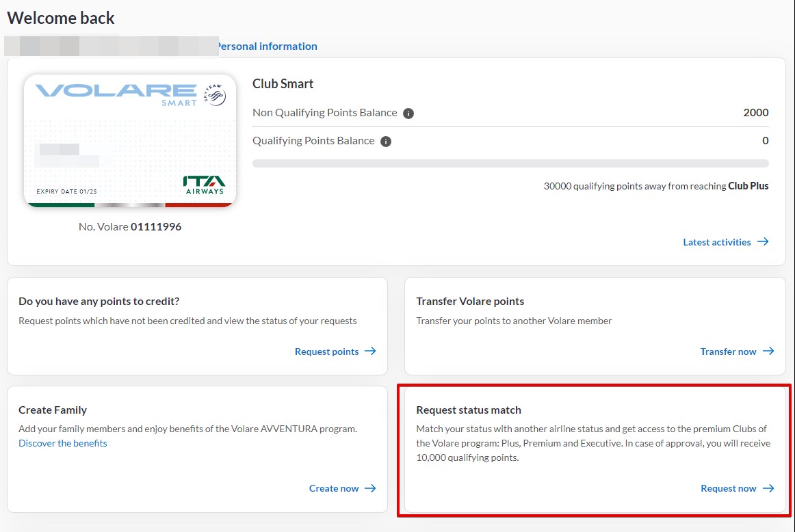Hit the arrow icon next to Request now
Viewport: 795px width, 532px height.
tap(768, 488)
